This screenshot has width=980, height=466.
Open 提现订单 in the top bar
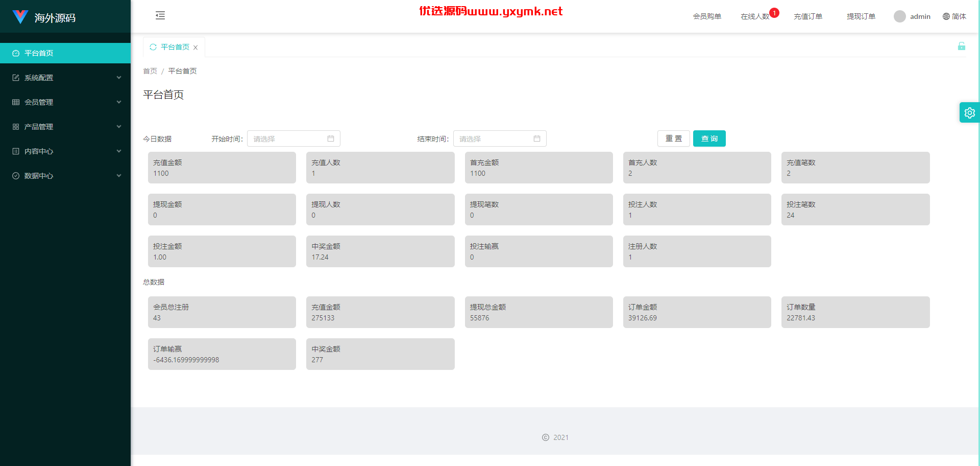click(x=861, y=16)
